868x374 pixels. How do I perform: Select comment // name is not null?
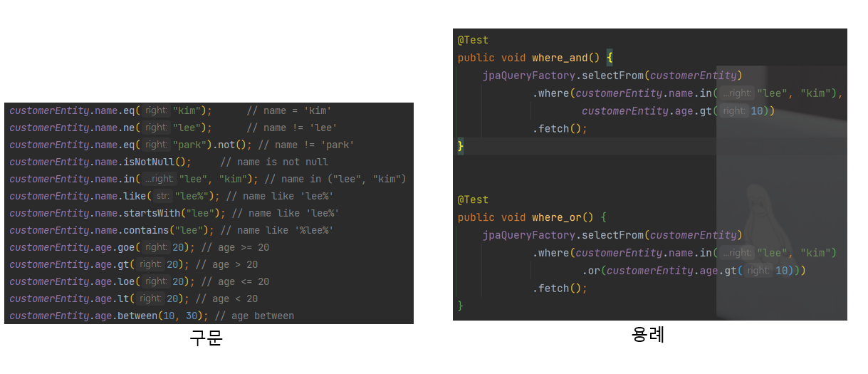[x=274, y=162]
